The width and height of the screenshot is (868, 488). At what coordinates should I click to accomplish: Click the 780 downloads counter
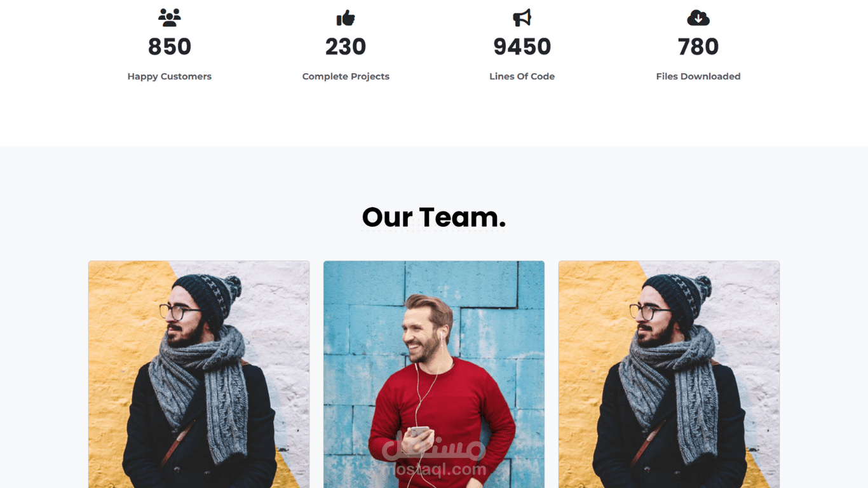[698, 47]
